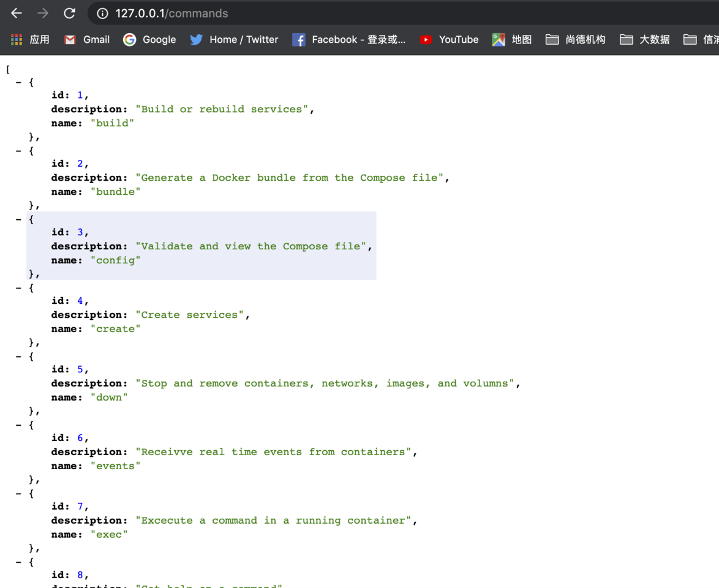This screenshot has width=719, height=588.
Task: Click the text "Build or rebuild services"
Action: 222,109
